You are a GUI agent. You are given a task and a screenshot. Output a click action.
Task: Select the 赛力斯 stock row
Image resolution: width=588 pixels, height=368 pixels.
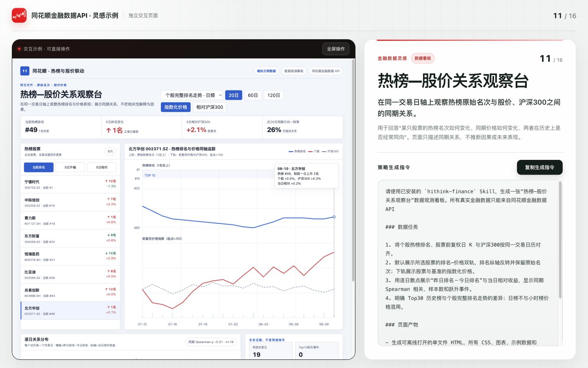coord(70,220)
